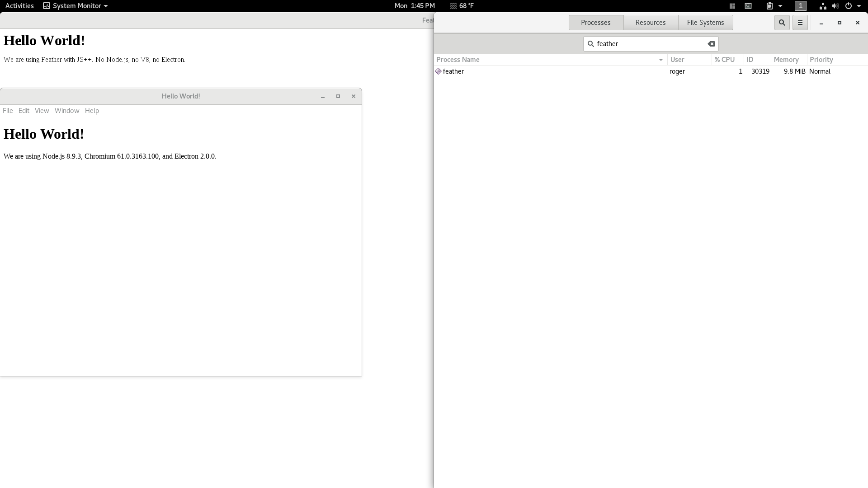Click the volume speaker icon
Screen dimensions: 868x488
point(835,6)
